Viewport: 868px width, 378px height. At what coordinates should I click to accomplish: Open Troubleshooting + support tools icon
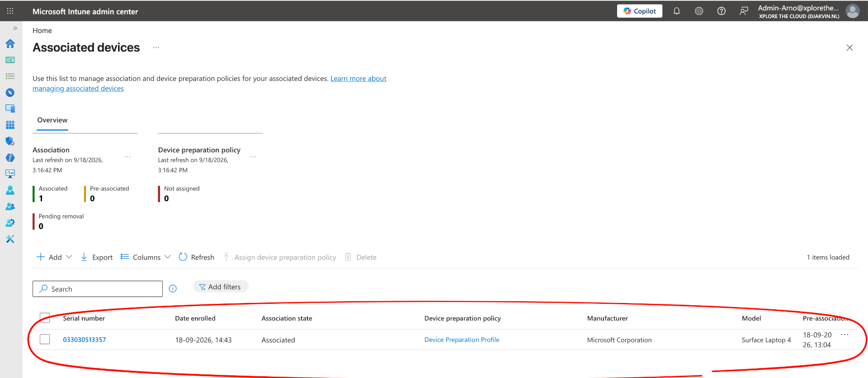click(x=10, y=239)
